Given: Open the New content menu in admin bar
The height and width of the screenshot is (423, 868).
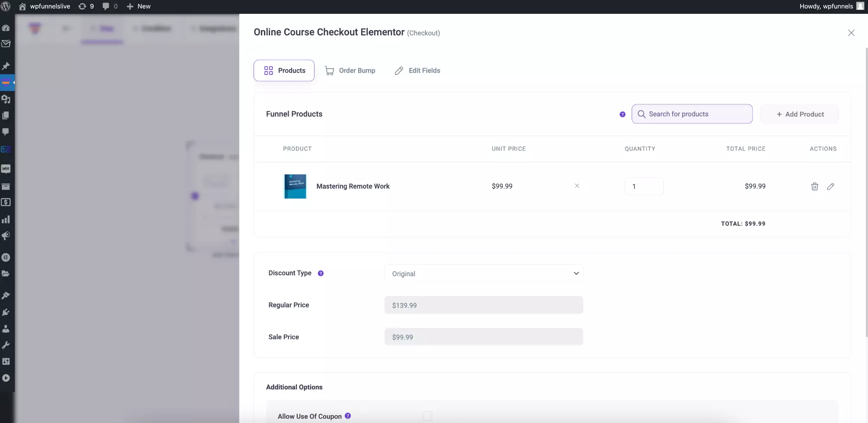Looking at the screenshot, I should pyautogui.click(x=138, y=6).
